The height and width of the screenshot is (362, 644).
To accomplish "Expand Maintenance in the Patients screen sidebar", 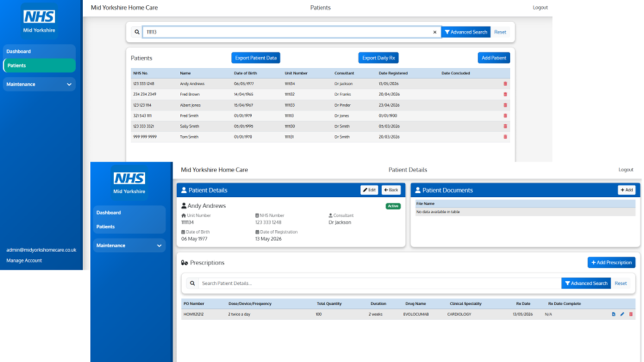I will 39,84.
